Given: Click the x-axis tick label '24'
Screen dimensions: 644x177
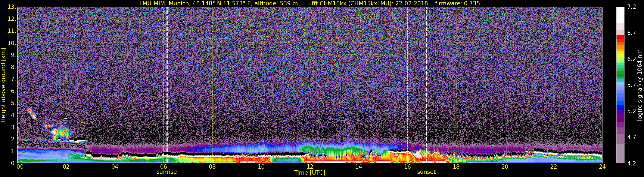Looking at the screenshot, I should (602, 167).
